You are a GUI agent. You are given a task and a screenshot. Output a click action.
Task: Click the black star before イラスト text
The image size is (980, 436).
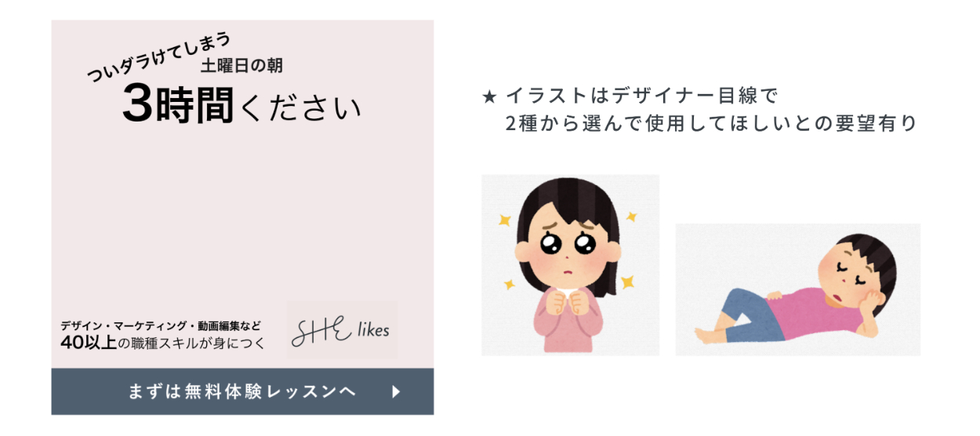coord(489,97)
